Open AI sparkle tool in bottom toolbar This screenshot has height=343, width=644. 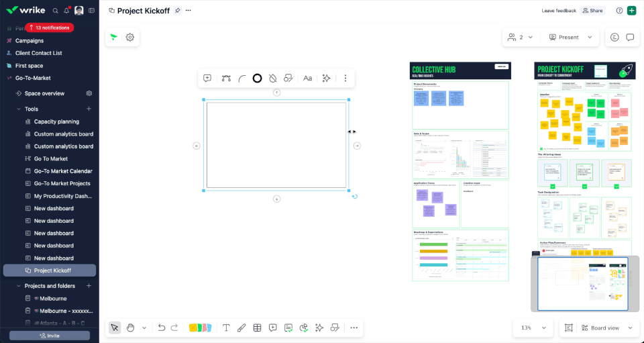click(319, 328)
